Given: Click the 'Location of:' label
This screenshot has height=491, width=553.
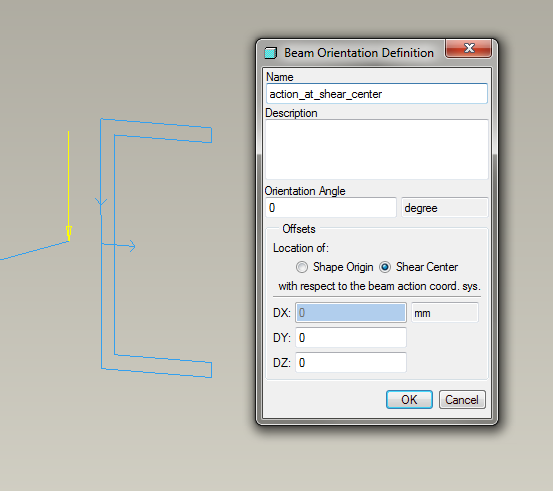Looking at the screenshot, I should (x=301, y=248).
